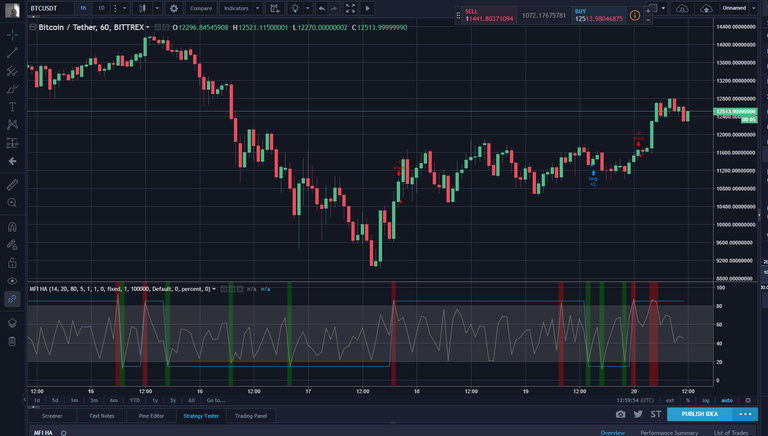Pick the ruler measure tool
The width and height of the screenshot is (768, 436).
coord(12,184)
